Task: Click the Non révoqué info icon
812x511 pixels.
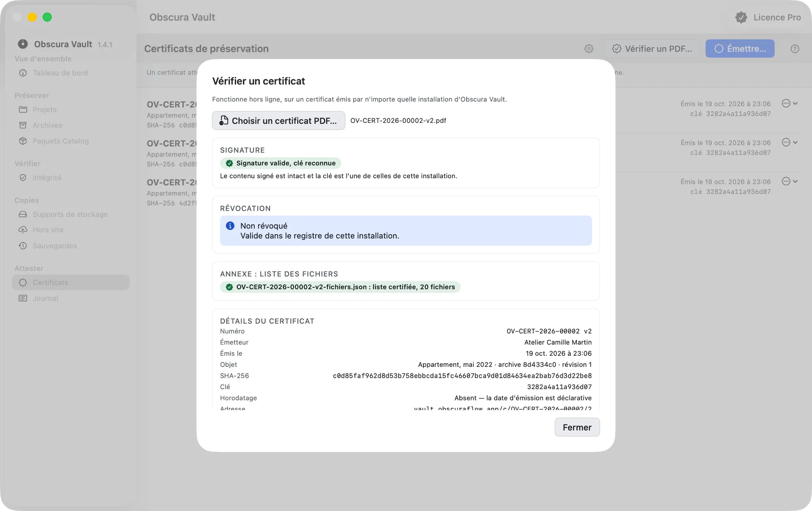Action: [230, 226]
